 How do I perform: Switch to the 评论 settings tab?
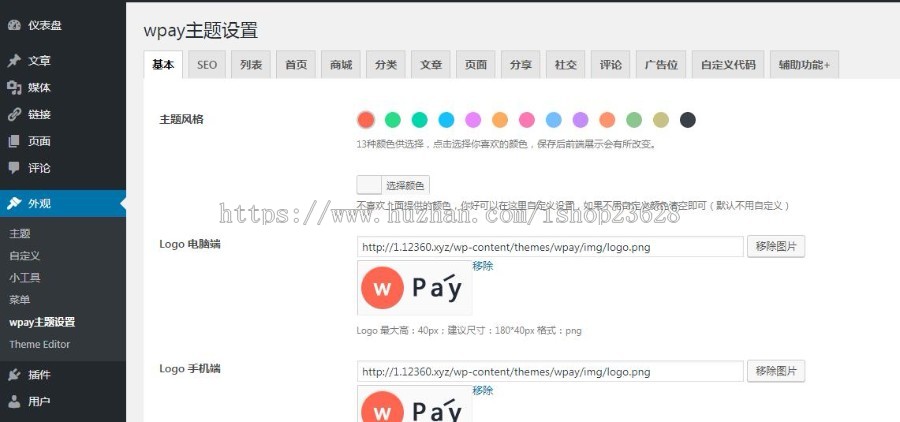point(611,65)
